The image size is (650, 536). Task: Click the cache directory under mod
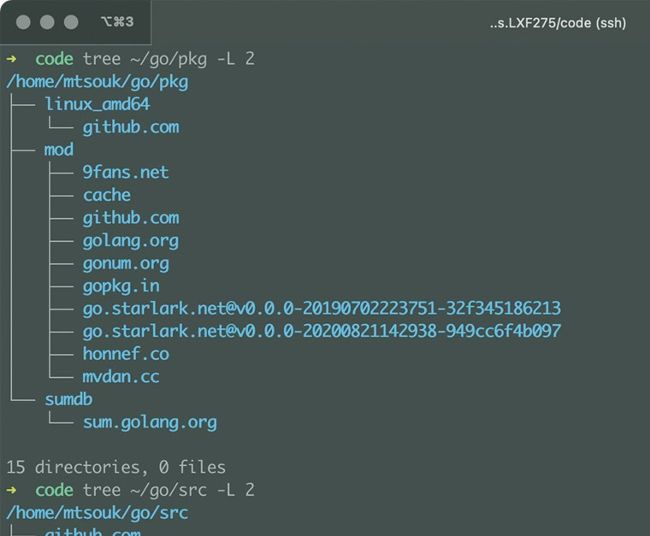coord(107,195)
